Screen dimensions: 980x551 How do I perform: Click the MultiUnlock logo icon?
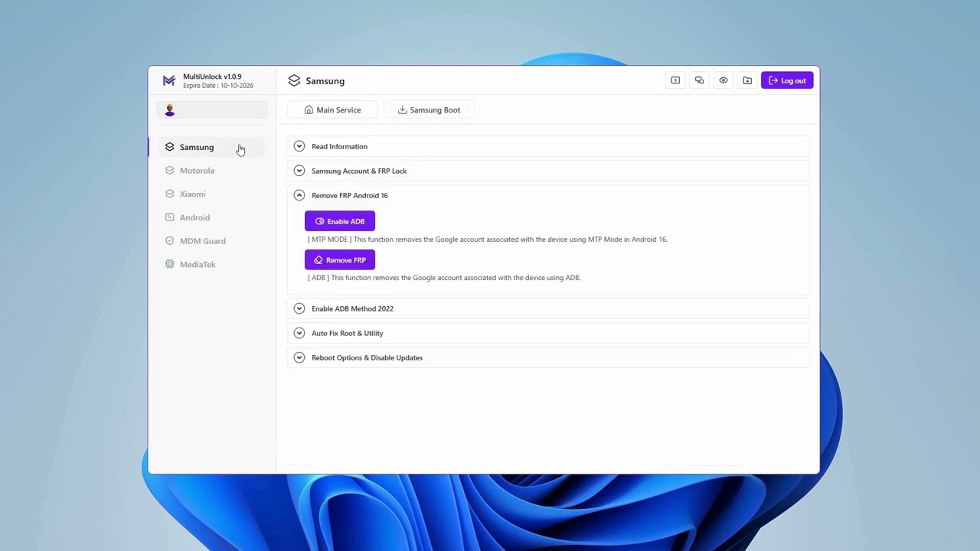pyautogui.click(x=169, y=80)
